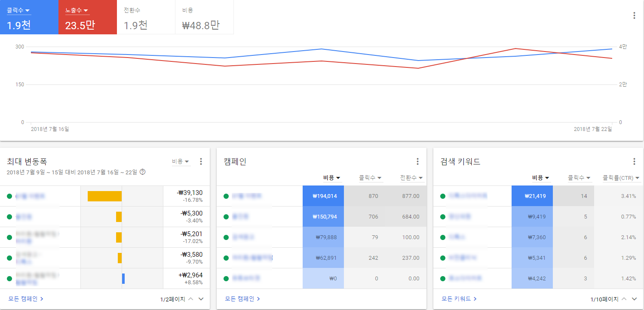
Task: Open the 전환수 sort dropdown in the 캠페인 card
Action: pos(411,177)
